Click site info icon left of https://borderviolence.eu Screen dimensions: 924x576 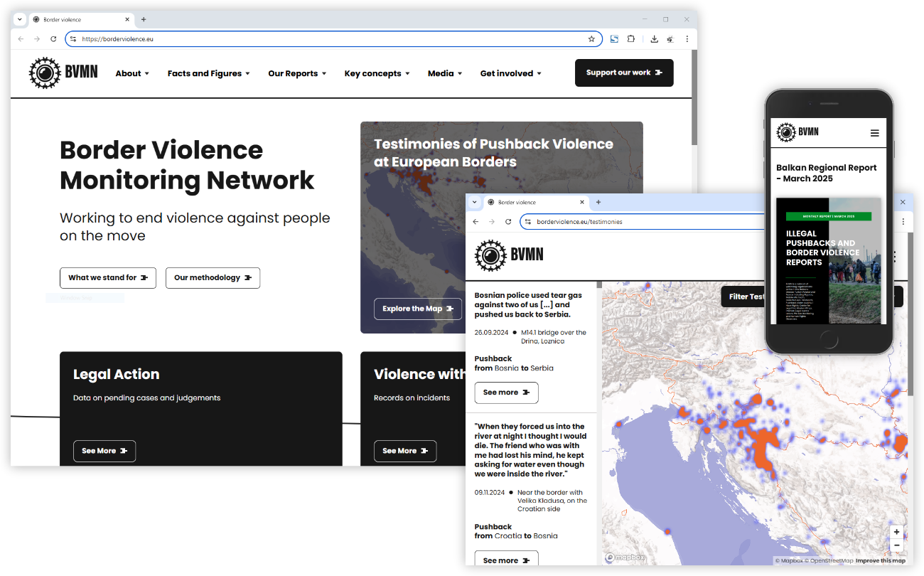(73, 39)
